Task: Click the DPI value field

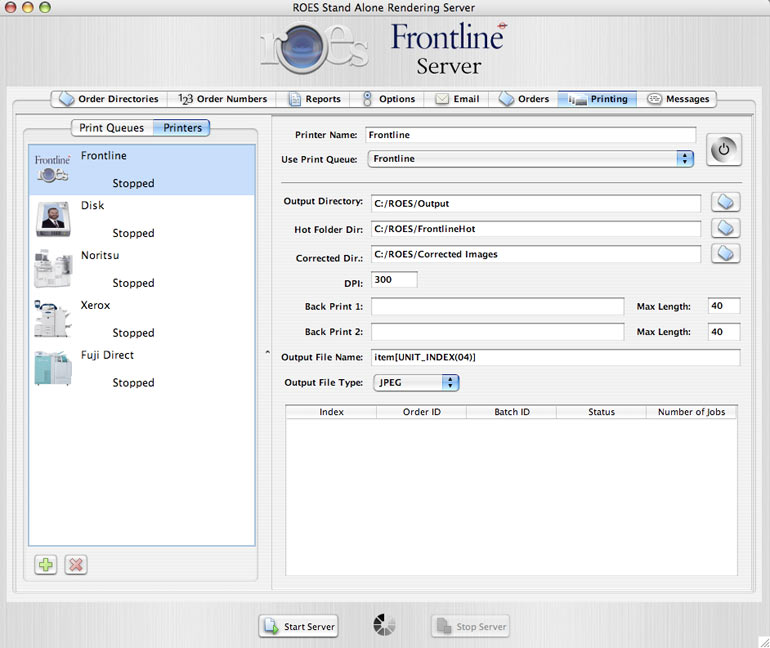Action: (394, 280)
